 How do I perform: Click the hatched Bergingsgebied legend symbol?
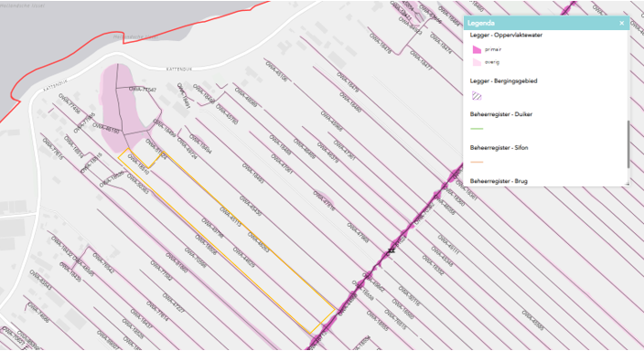coord(477,96)
